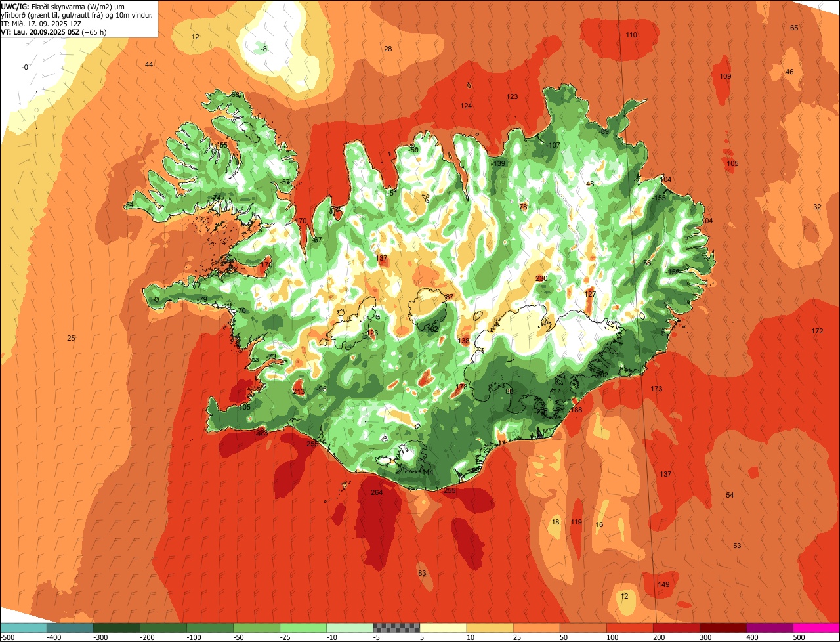
Task: Click the value -79 on Snæfellsnes peninsula
Action: [202, 299]
